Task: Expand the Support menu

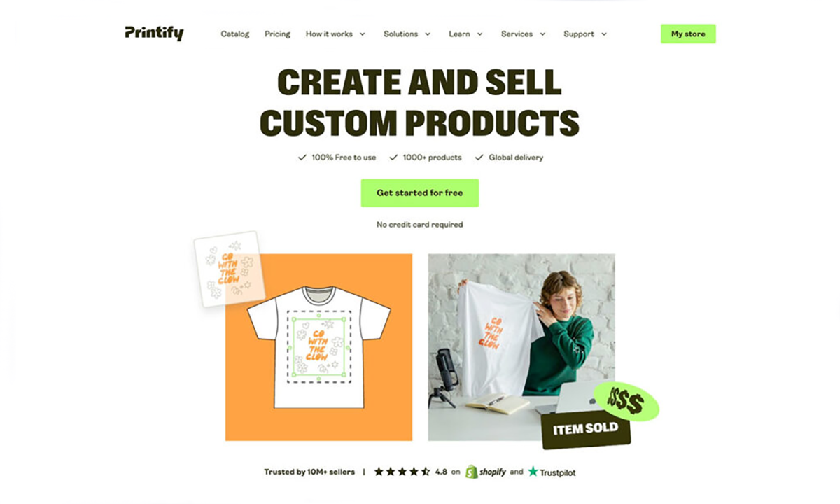Action: coord(585,34)
